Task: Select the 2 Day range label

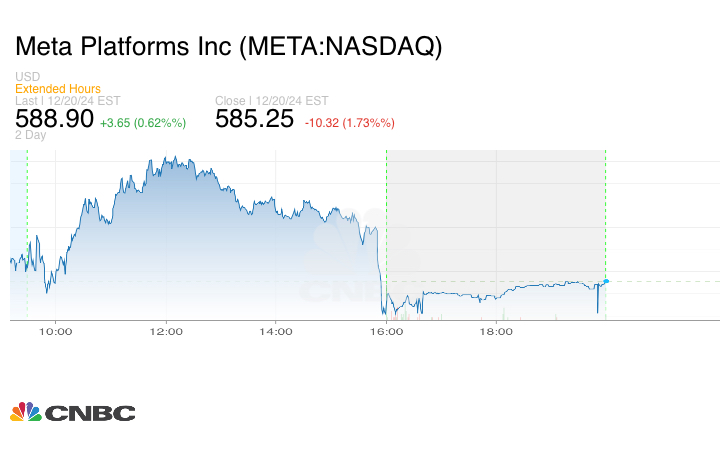Action: [30, 135]
